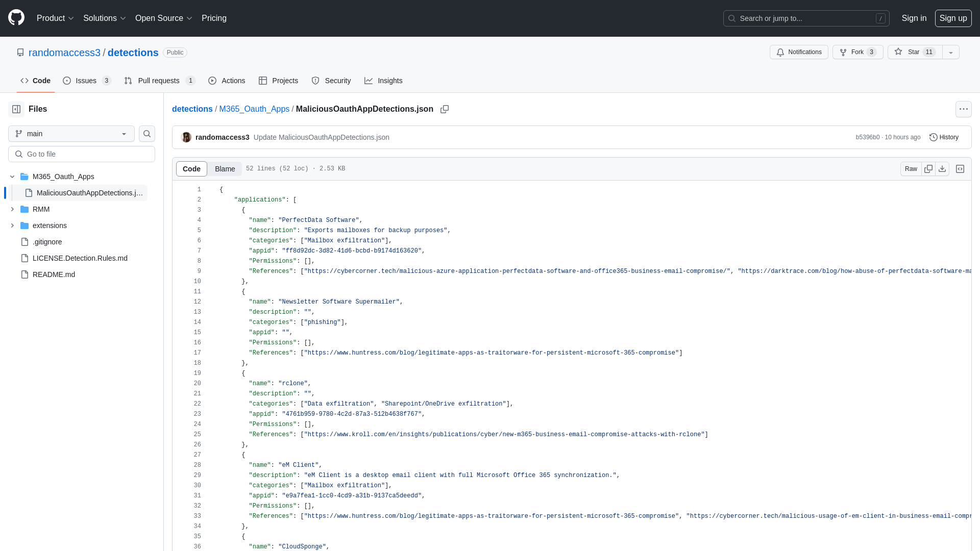
Task: View file commit History
Action: (x=944, y=137)
